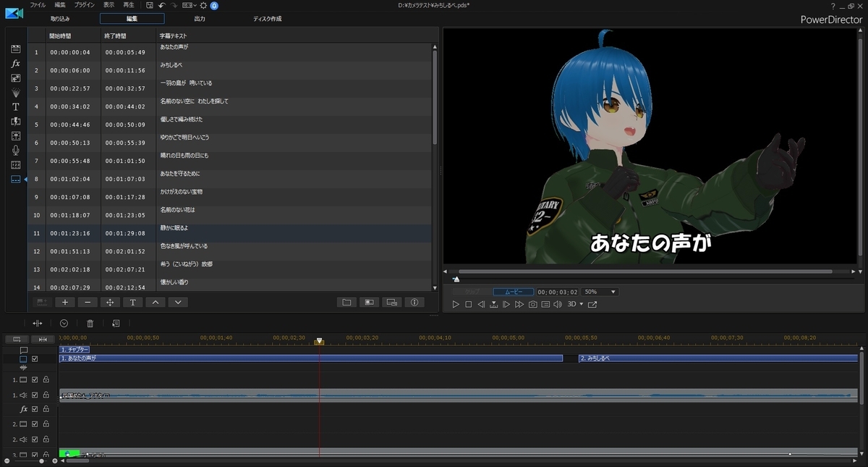Uncheck the audio track 1 enable checkbox
This screenshot has height=467, width=868.
(35, 395)
